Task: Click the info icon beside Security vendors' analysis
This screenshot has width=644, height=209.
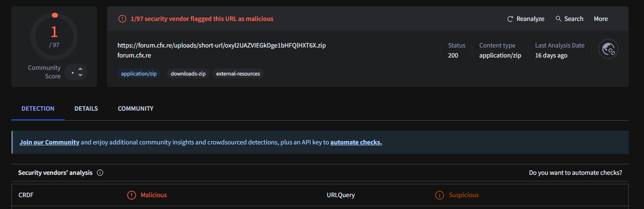Action: point(100,173)
